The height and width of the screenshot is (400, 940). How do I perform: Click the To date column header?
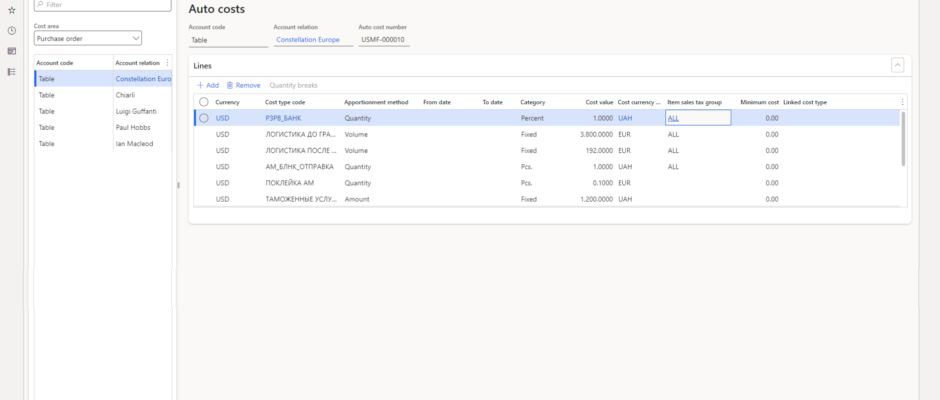coord(492,102)
